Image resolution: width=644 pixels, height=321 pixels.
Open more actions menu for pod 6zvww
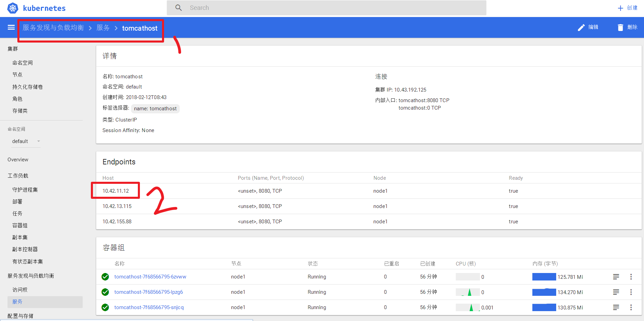pos(631,277)
